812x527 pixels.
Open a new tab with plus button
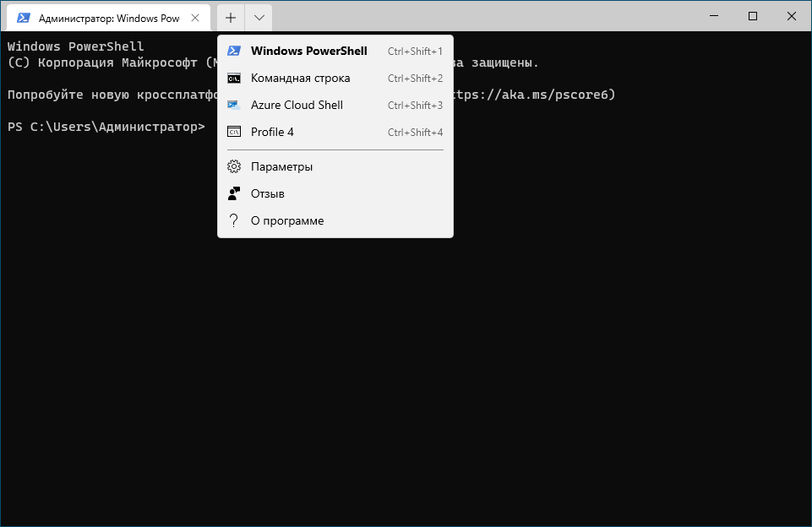[x=231, y=18]
